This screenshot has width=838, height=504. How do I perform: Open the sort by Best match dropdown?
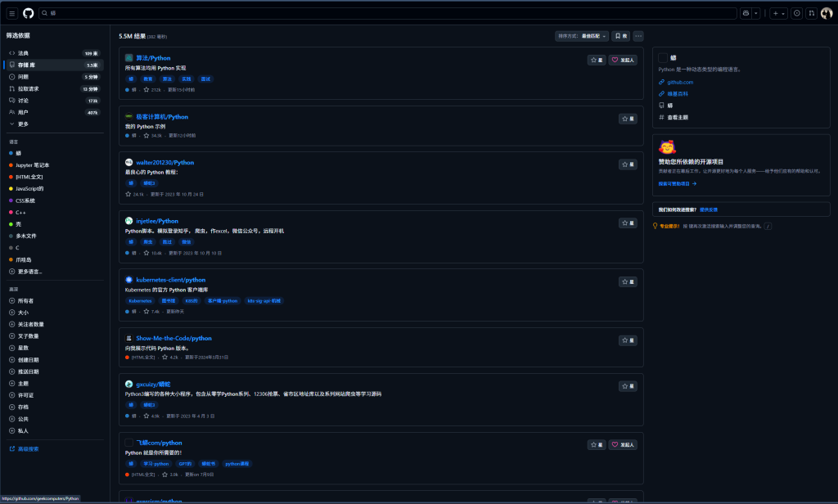pos(582,36)
